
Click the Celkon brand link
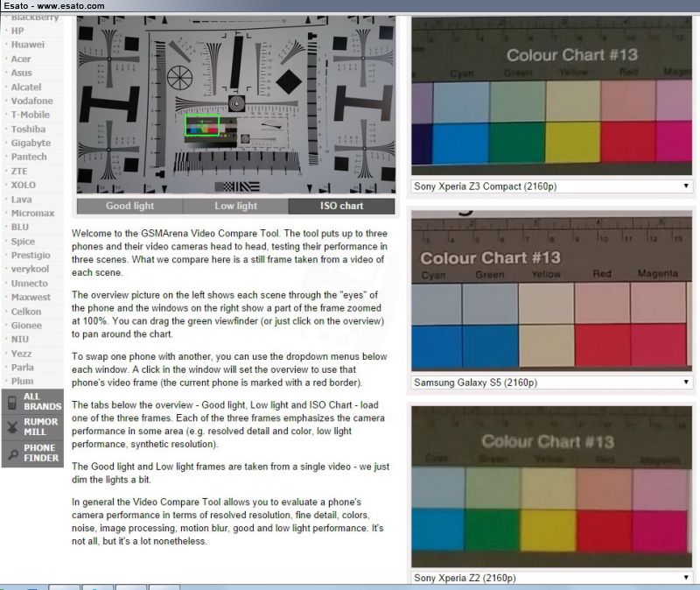click(26, 312)
